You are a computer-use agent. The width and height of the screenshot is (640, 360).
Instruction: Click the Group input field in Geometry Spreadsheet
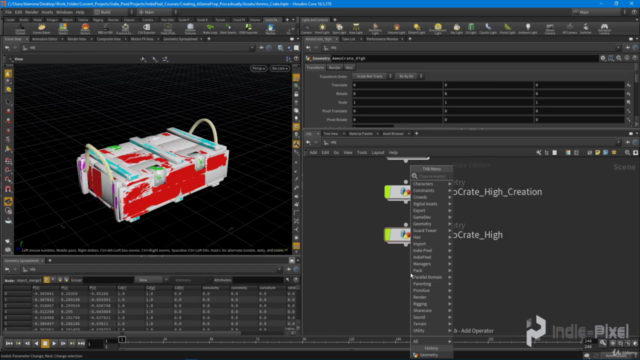108,280
